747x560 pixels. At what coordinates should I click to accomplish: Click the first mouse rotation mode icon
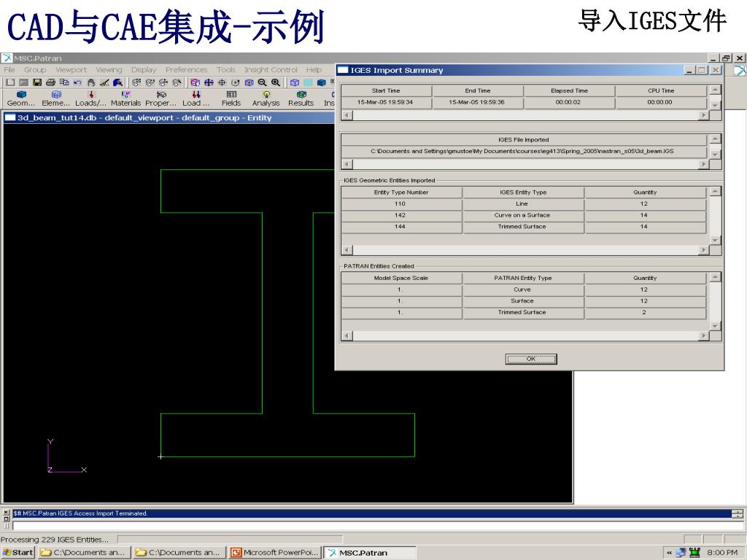[136, 82]
